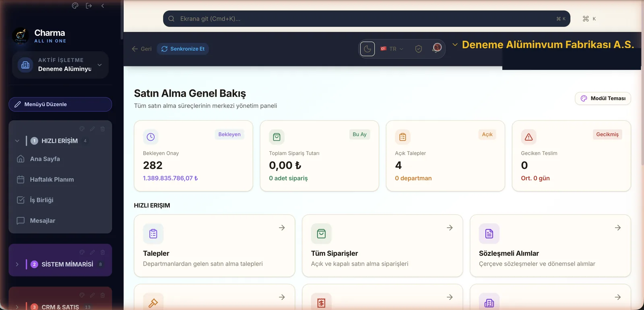Open the chevron beside Deneme Alüminyum Fabrikası A.Ş.
This screenshot has width=644, height=310.
455,45
